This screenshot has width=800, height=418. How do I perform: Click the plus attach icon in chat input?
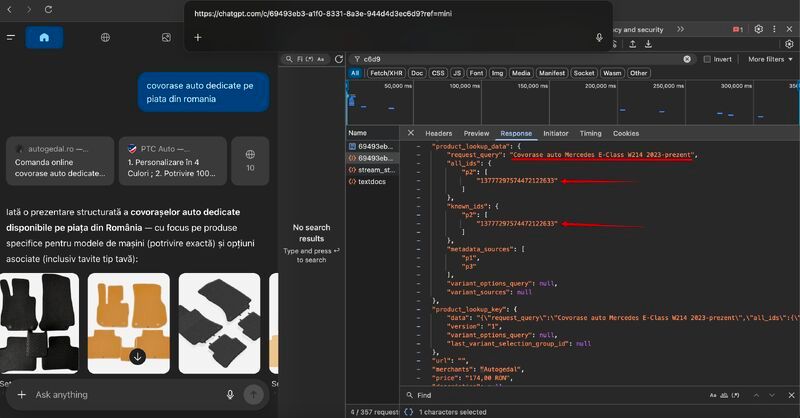click(21, 395)
